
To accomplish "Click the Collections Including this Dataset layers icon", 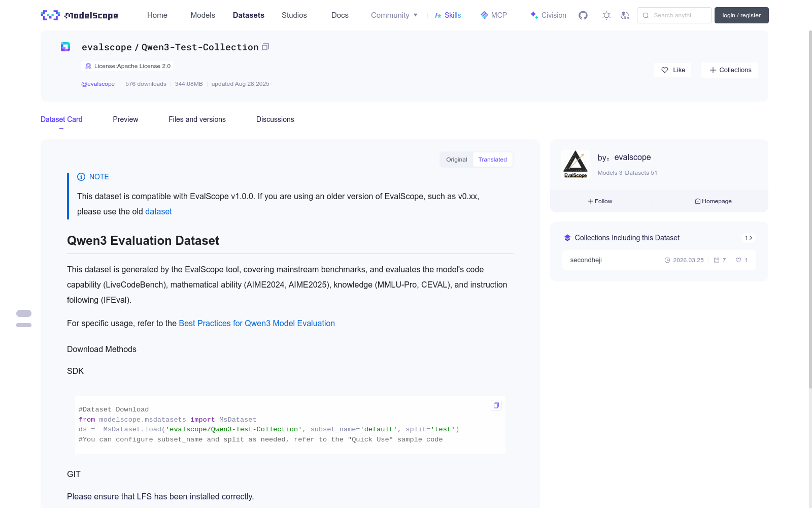I will tap(567, 238).
